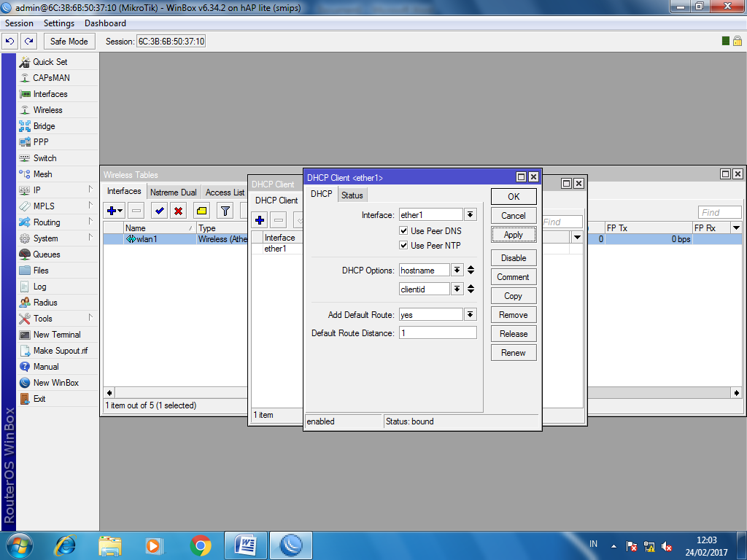The image size is (747, 560).
Task: Click Renew button
Action: (514, 353)
